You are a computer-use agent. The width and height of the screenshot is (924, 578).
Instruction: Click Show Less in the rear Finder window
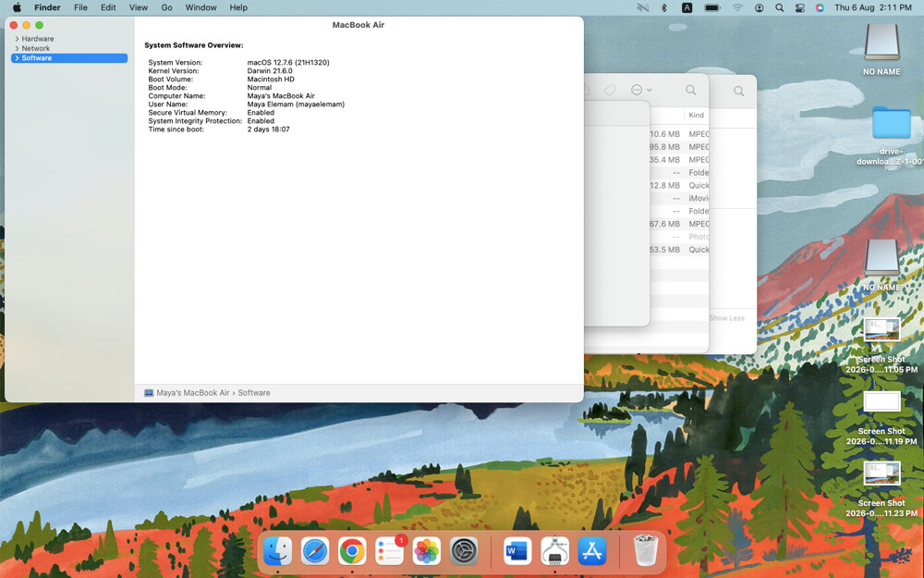pyautogui.click(x=726, y=318)
